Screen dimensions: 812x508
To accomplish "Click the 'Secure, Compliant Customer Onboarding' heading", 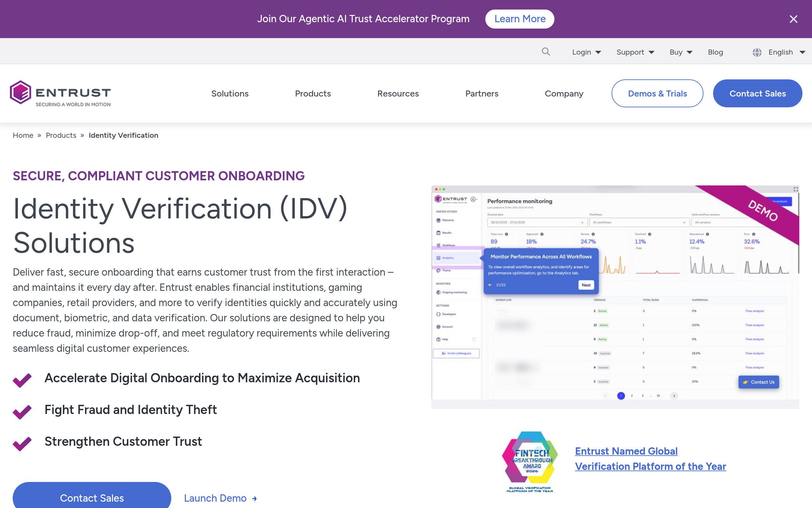I will click(159, 176).
